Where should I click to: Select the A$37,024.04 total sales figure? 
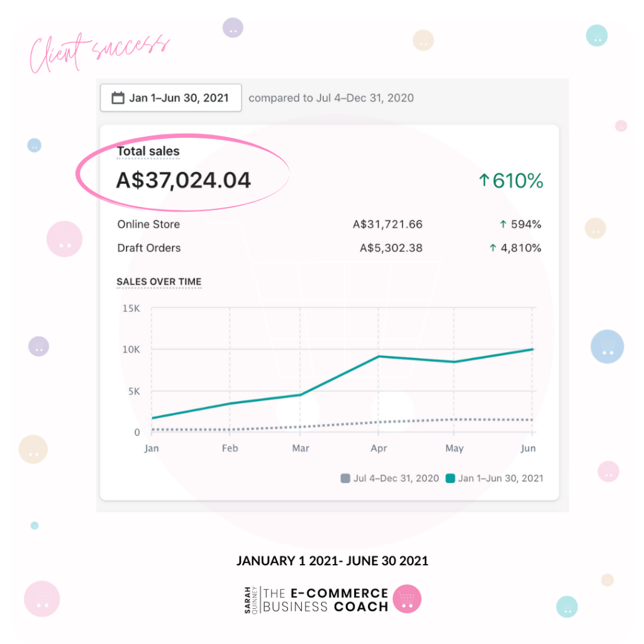pos(184,180)
